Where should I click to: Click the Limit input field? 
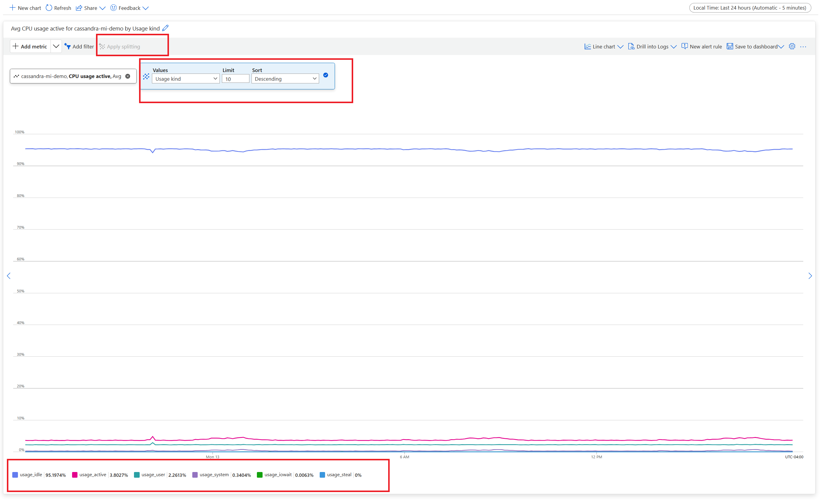pyautogui.click(x=235, y=79)
